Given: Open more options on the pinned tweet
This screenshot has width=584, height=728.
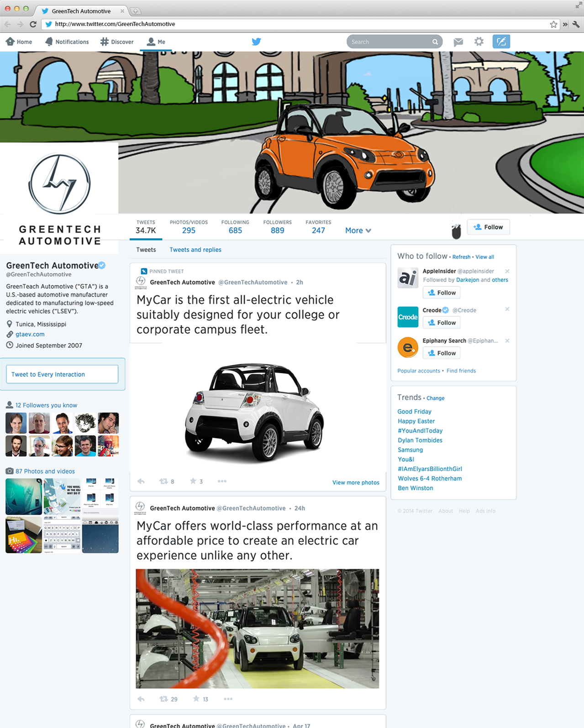Looking at the screenshot, I should pyautogui.click(x=222, y=481).
